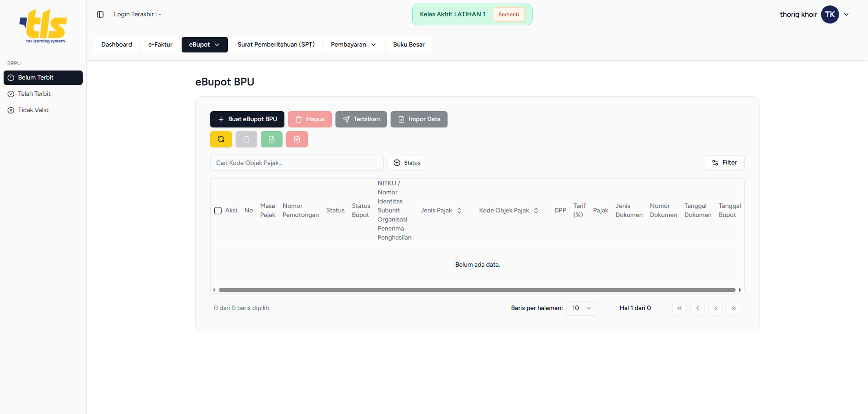Open the Status filter toggle

point(406,163)
